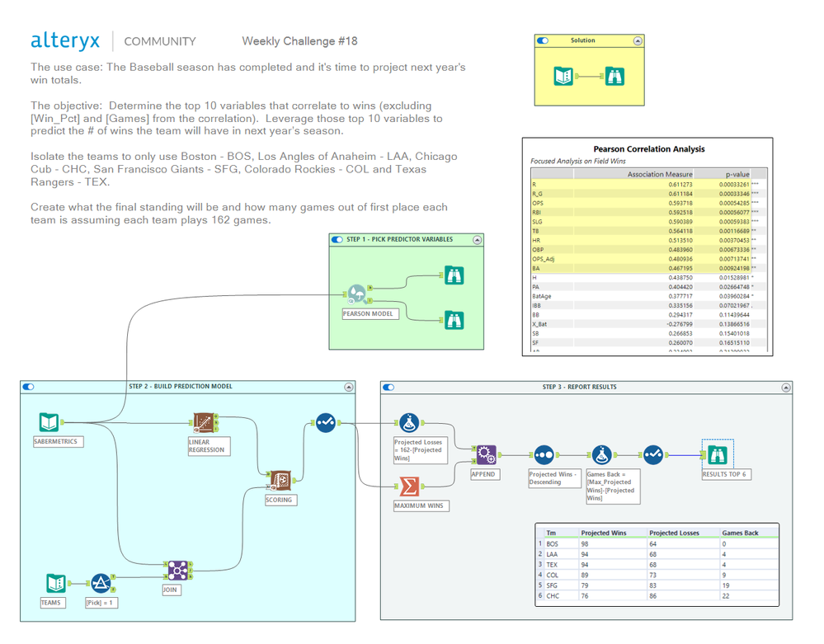
Task: Click the JOIN annotation label
Action: click(x=172, y=590)
